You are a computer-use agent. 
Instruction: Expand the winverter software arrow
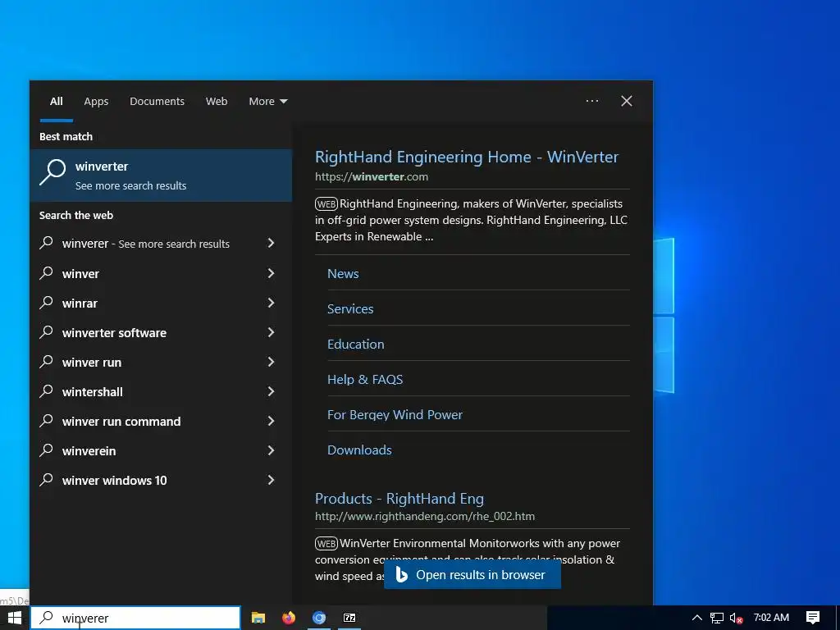coord(271,332)
